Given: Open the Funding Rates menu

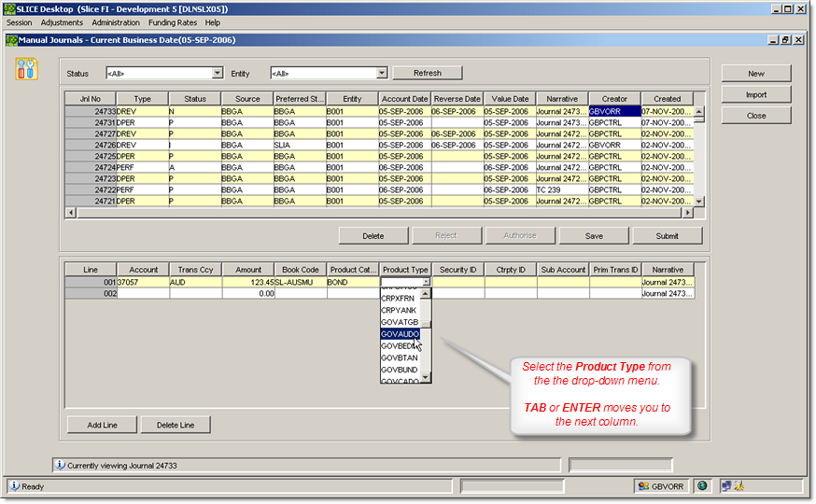Looking at the screenshot, I should click(x=172, y=22).
